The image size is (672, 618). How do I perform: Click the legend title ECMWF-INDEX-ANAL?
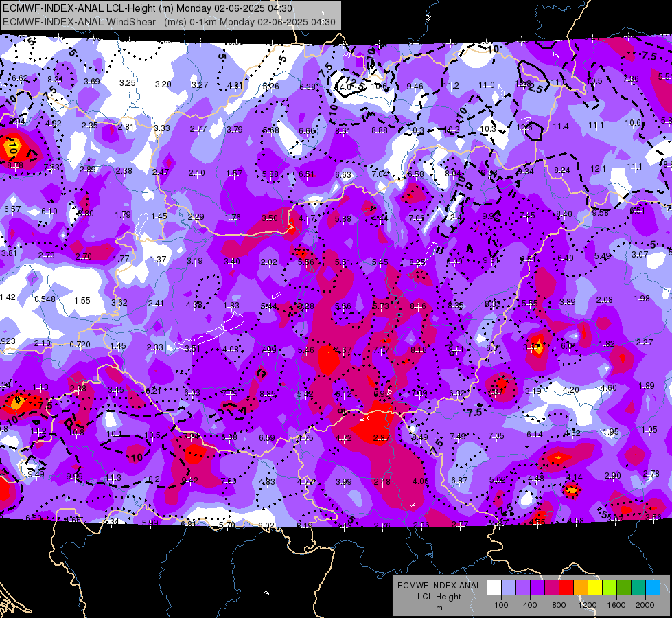(x=439, y=586)
